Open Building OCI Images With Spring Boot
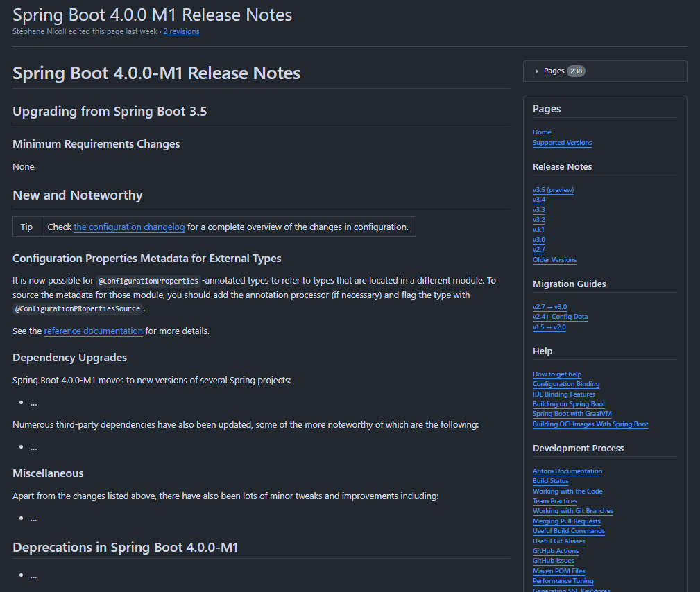Screen dimensions: 700x592 click(590, 424)
